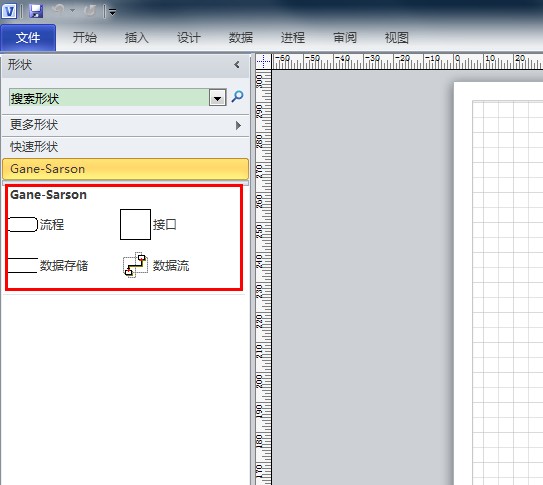
Task: Select the 进程 ribbon tab
Action: [293, 37]
